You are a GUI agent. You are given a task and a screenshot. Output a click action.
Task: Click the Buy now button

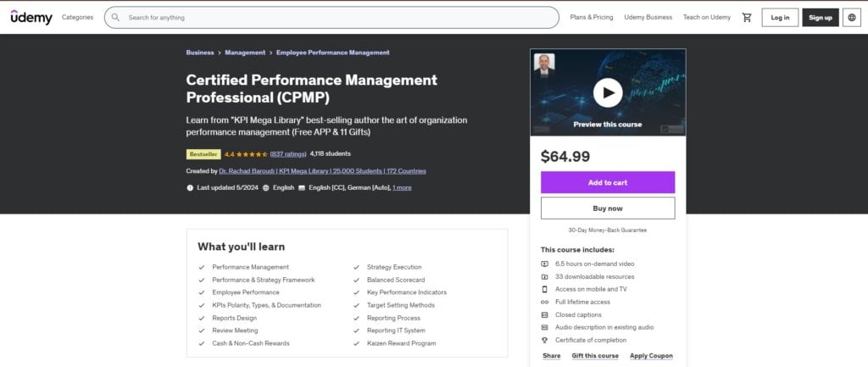coord(608,209)
